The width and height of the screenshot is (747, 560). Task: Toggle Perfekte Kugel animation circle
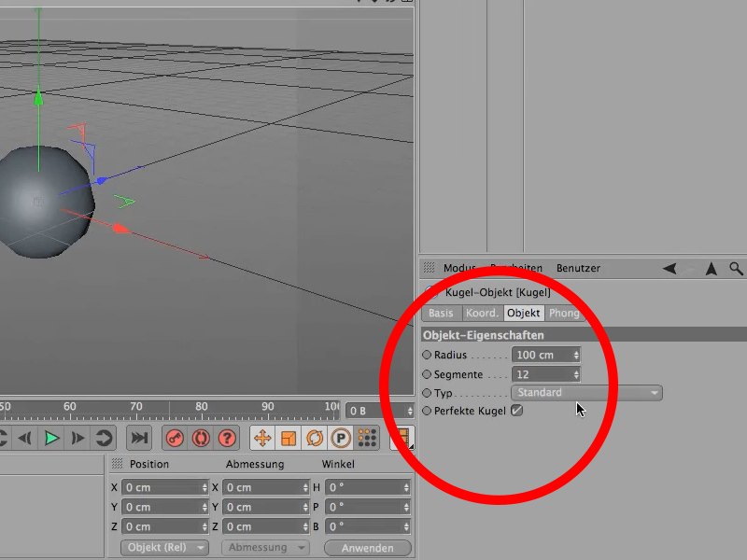[427, 411]
